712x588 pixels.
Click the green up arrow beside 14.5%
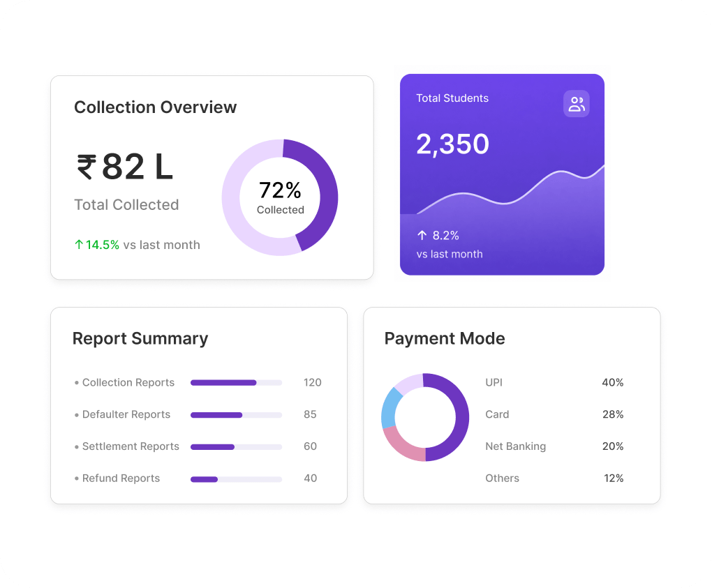(79, 245)
